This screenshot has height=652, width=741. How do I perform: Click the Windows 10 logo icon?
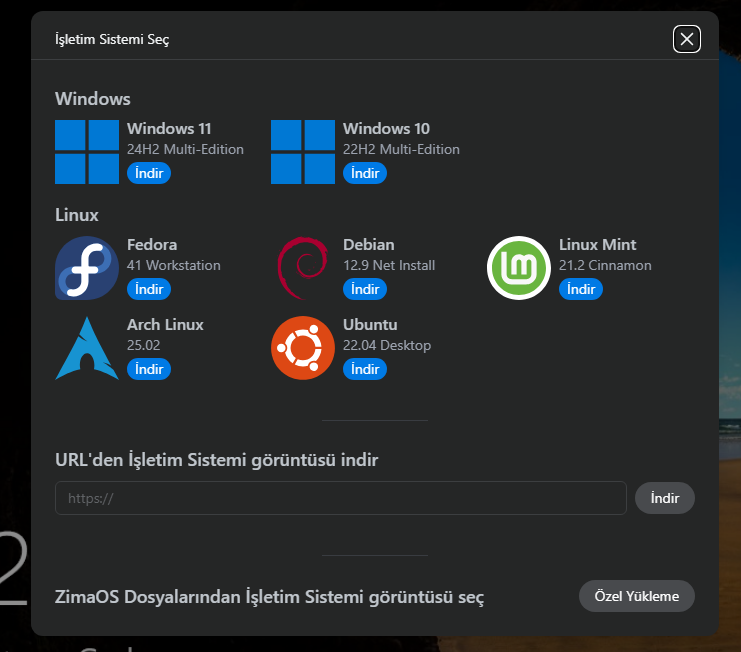coord(303,152)
